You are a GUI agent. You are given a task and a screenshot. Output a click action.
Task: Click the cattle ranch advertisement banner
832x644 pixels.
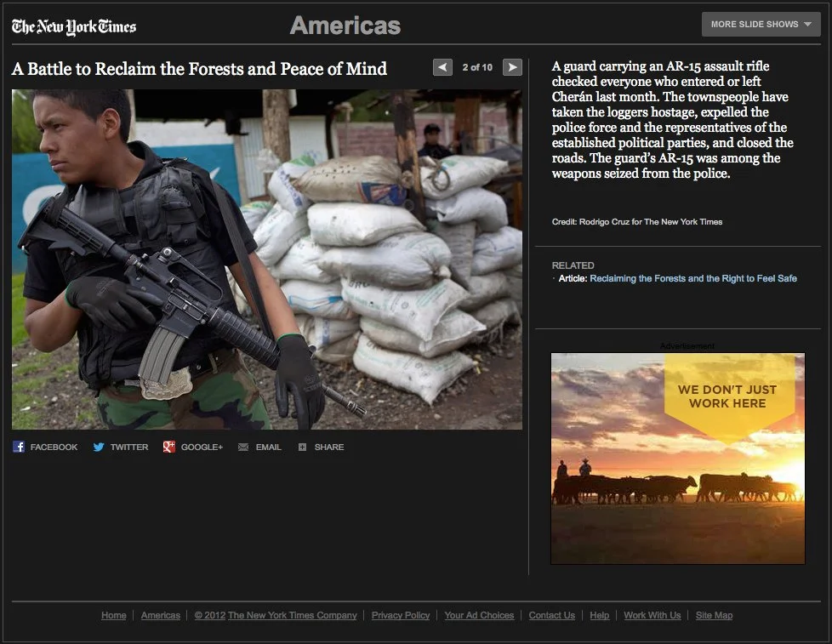(677, 458)
